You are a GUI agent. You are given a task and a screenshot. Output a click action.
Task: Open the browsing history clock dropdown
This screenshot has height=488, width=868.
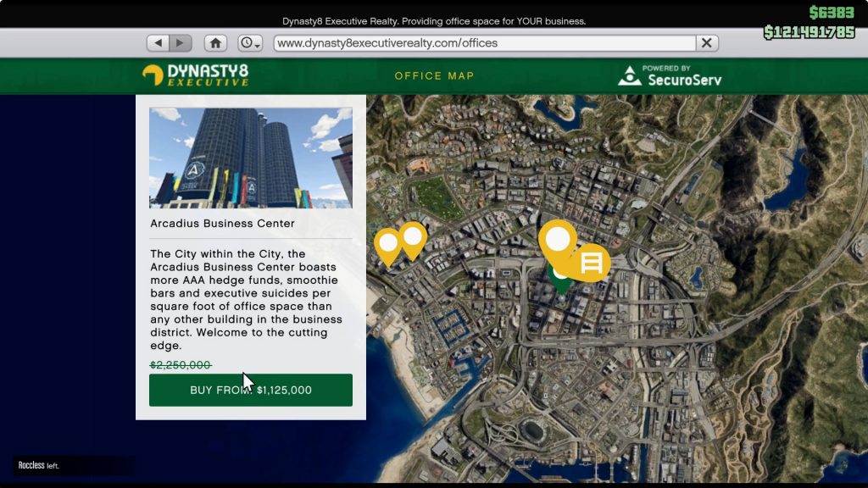(250, 42)
